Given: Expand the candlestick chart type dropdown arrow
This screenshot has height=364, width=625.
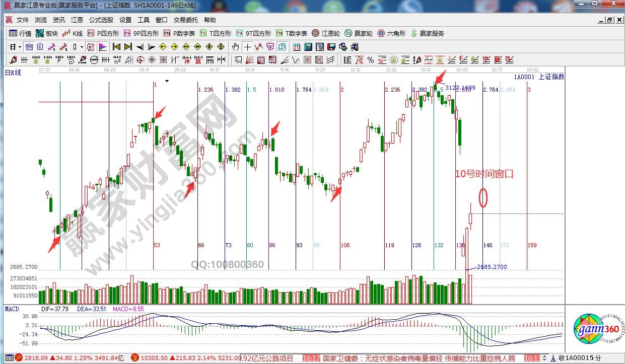Looking at the screenshot, I should pyautogui.click(x=82, y=47).
